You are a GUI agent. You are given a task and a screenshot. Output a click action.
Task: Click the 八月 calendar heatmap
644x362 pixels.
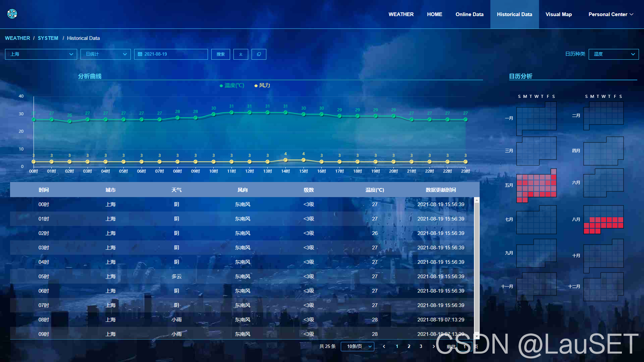(x=603, y=220)
